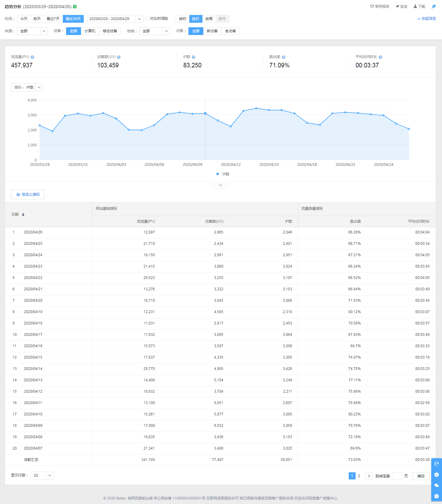This screenshot has width=442, height=504.
Task: Click IP total 58,051 in summary row
Action: click(286, 460)
